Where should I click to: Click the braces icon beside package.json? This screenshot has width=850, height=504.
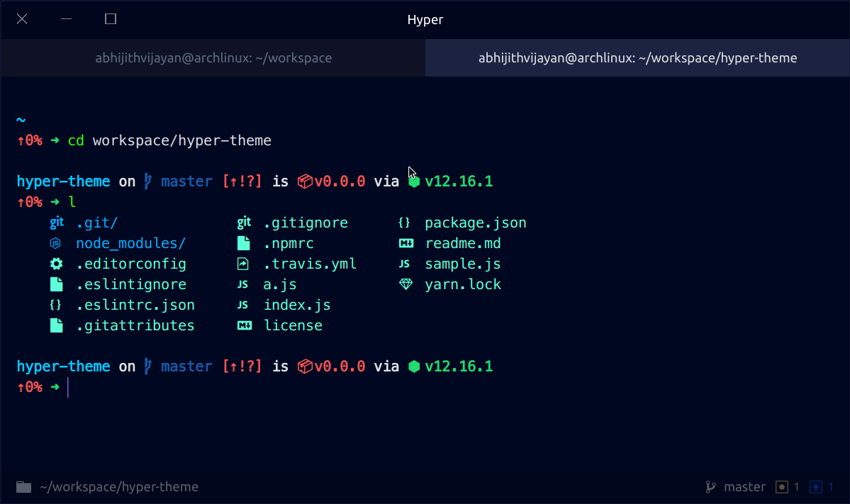point(404,223)
